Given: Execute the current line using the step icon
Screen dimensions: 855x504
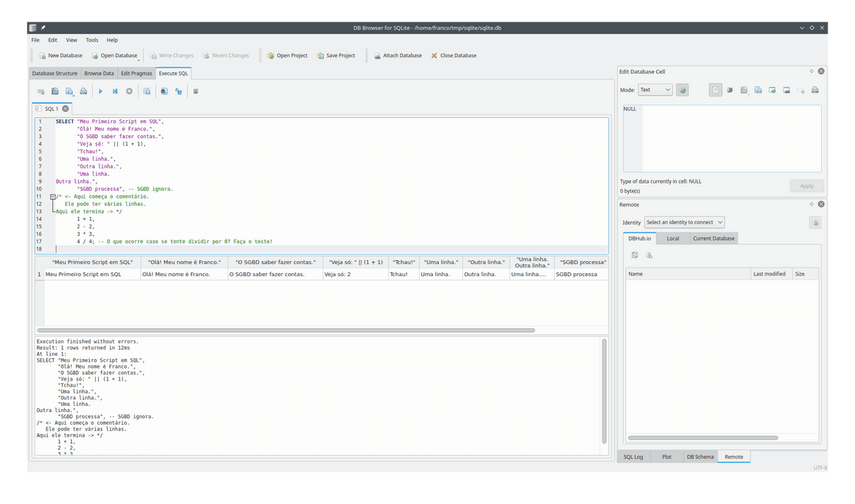Looking at the screenshot, I should click(115, 91).
